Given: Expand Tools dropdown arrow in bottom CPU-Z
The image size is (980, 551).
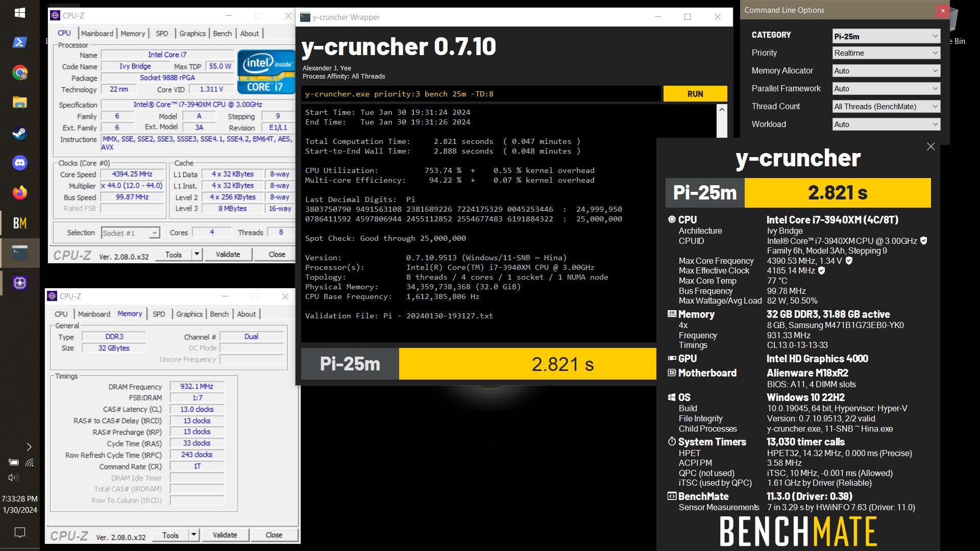Looking at the screenshot, I should pos(193,535).
